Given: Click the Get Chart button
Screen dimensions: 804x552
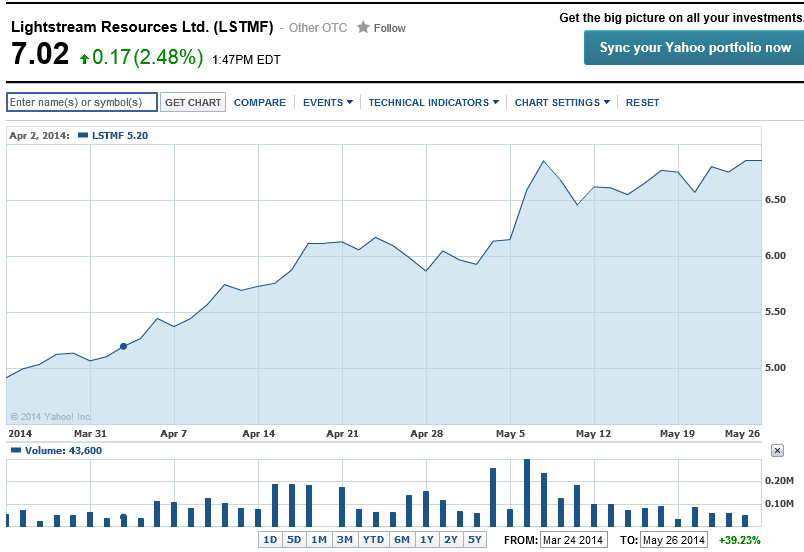Looking at the screenshot, I should pyautogui.click(x=193, y=103).
